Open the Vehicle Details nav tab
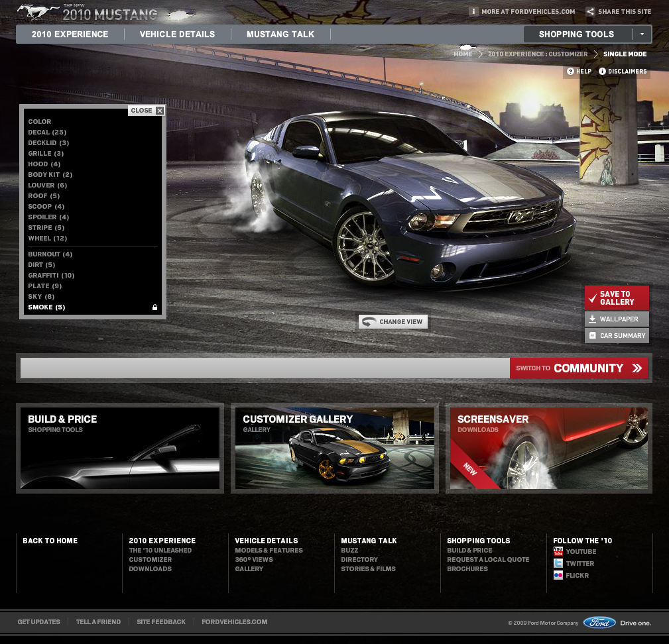 tap(178, 34)
